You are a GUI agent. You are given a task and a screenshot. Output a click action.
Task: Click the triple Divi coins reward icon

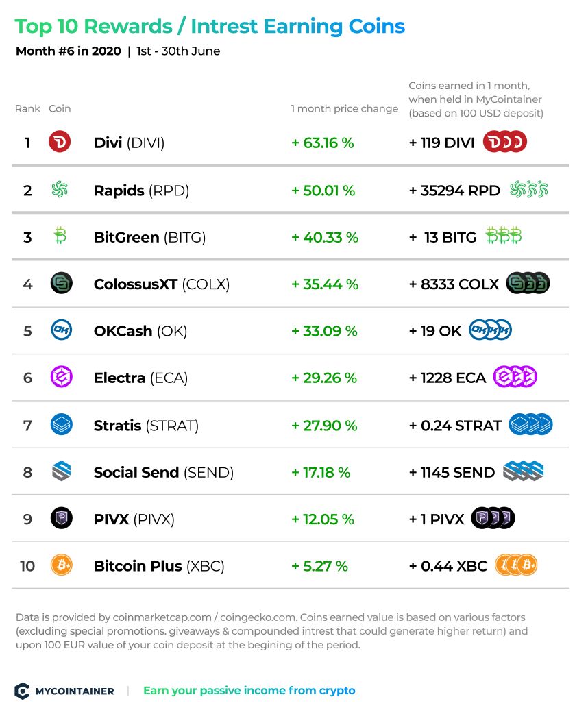pyautogui.click(x=505, y=142)
